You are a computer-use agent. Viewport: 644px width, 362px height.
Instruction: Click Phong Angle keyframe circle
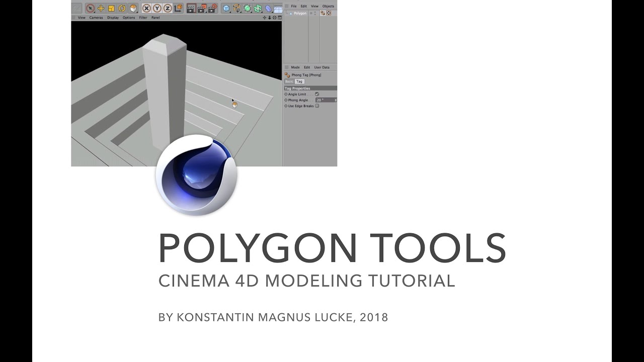286,100
